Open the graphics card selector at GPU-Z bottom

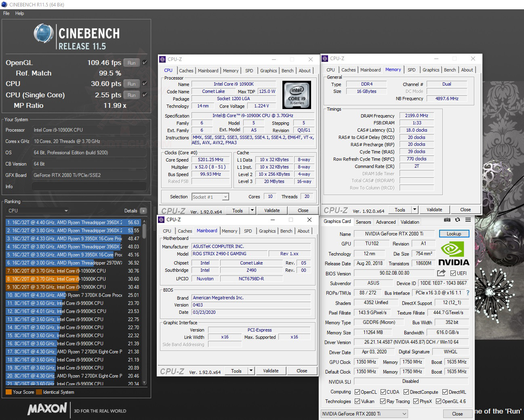click(364, 414)
